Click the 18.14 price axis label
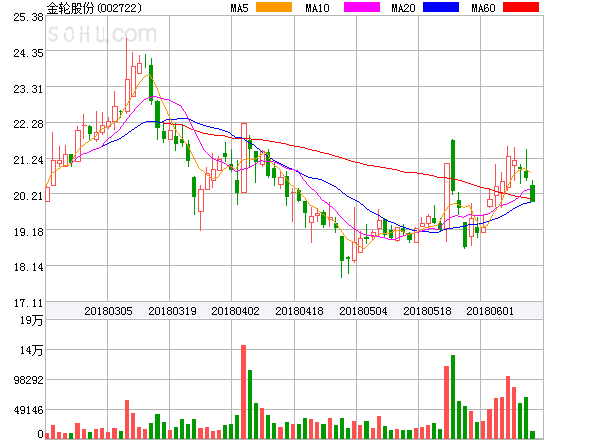600x440 pixels. pyautogui.click(x=28, y=267)
